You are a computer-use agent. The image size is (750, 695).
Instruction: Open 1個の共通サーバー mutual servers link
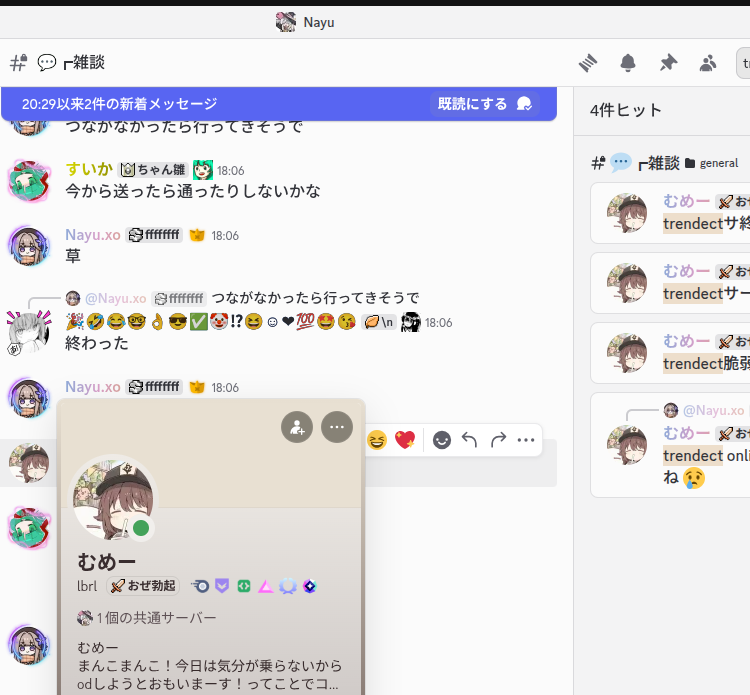point(156,618)
